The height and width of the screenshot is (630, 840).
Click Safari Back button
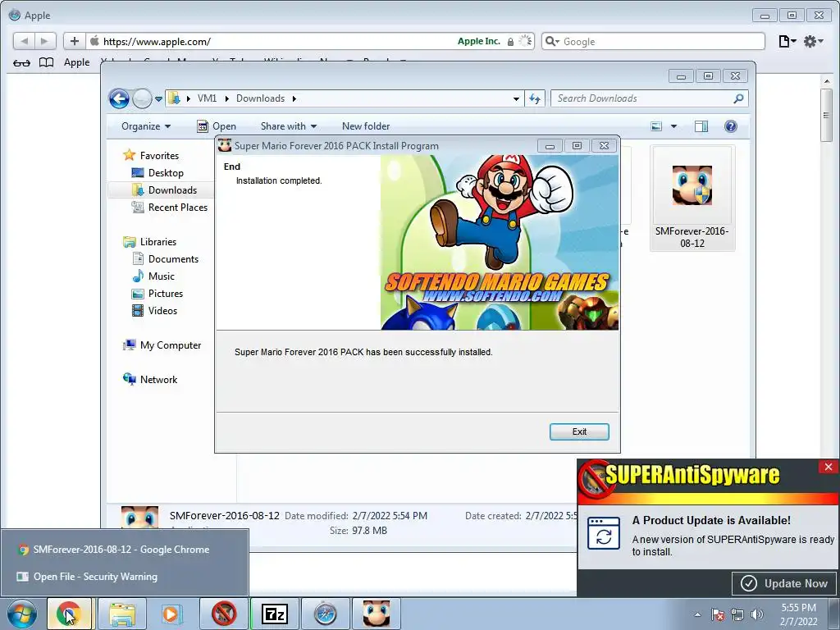pos(24,41)
